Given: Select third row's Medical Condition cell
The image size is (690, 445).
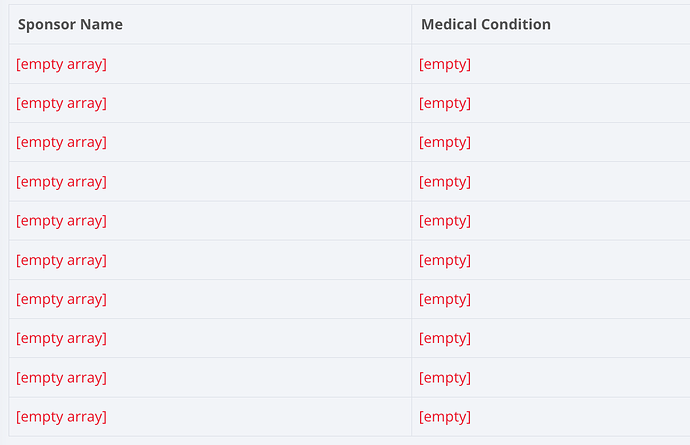Looking at the screenshot, I should tap(445, 142).
